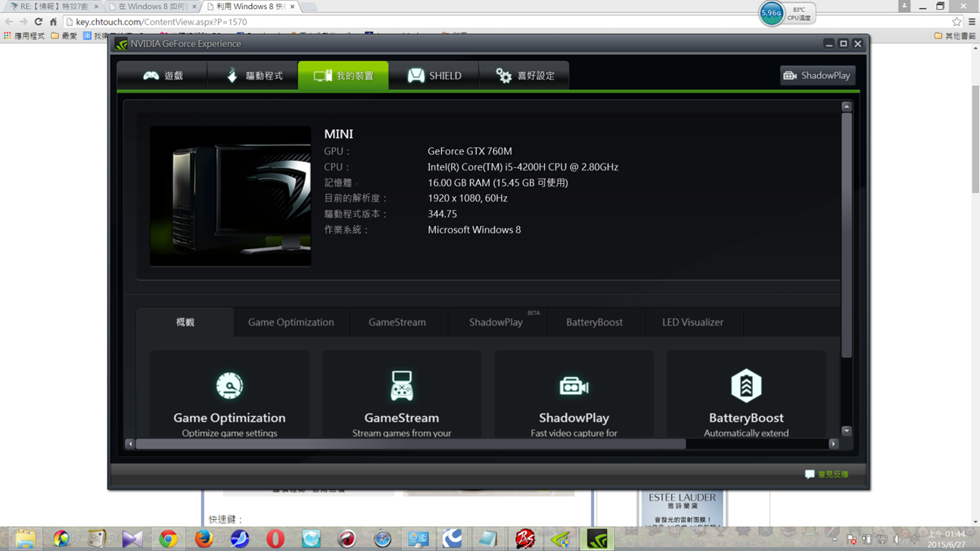Open File Explorer from the taskbar
Viewport: 980px width, 551px height.
coord(24,538)
